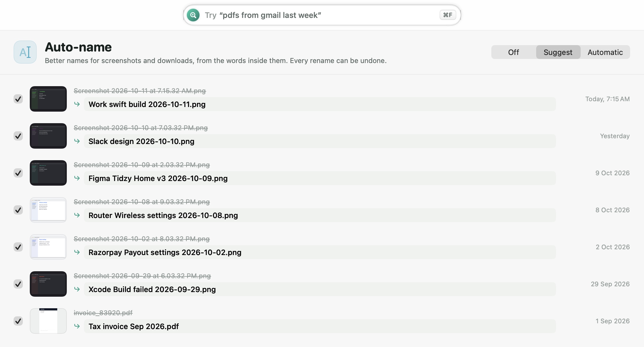Edit suggested name Work swift build 2026-10-11.png

click(x=320, y=104)
